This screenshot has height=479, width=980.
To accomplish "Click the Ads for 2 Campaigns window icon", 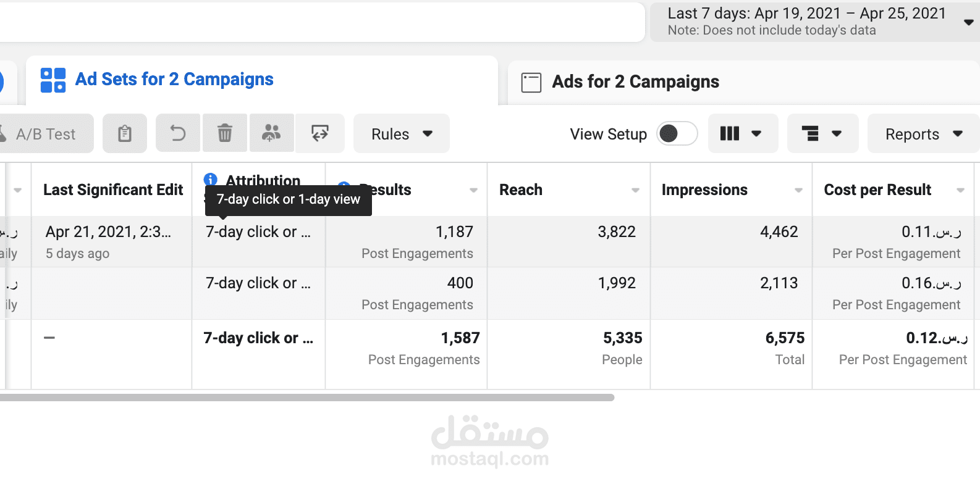I will 531,82.
